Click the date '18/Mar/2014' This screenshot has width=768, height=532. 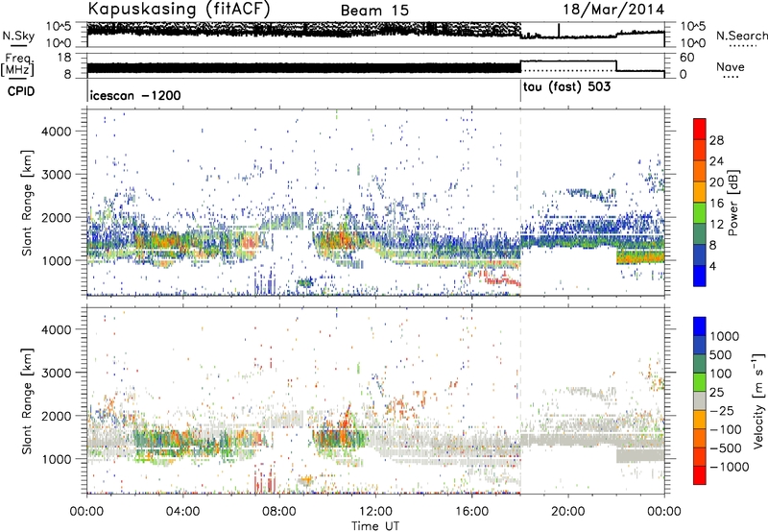point(613,10)
